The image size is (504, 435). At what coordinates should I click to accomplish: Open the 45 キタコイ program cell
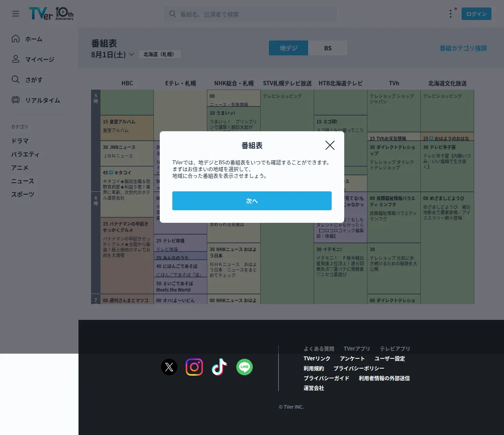tap(127, 191)
